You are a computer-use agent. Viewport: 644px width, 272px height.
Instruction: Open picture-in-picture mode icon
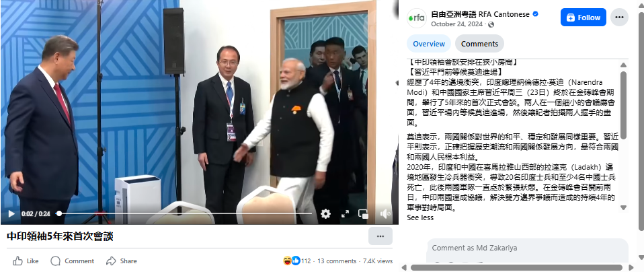(x=363, y=213)
